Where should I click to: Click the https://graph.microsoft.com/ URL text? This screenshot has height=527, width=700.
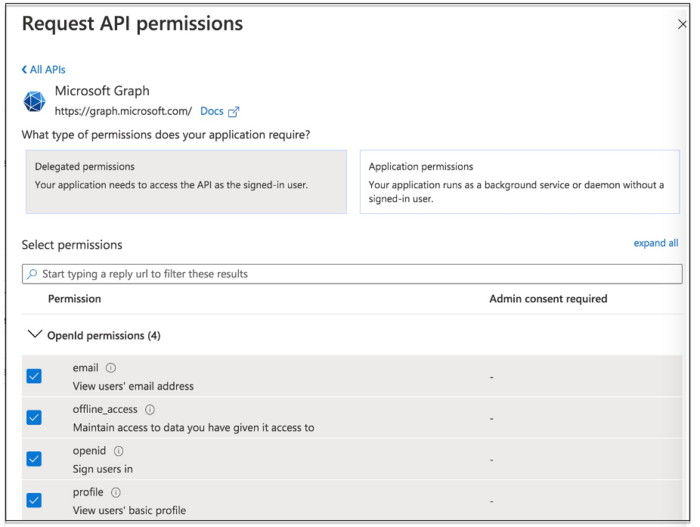(x=123, y=111)
